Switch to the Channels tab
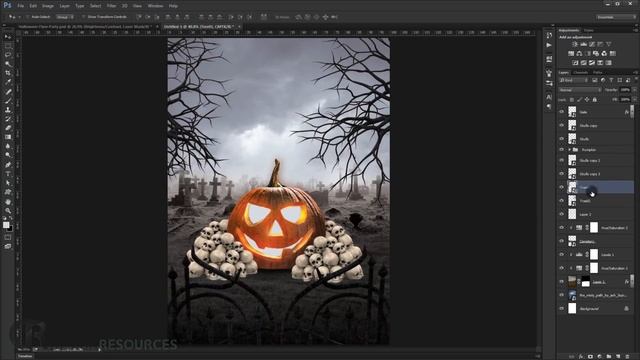 [580, 73]
